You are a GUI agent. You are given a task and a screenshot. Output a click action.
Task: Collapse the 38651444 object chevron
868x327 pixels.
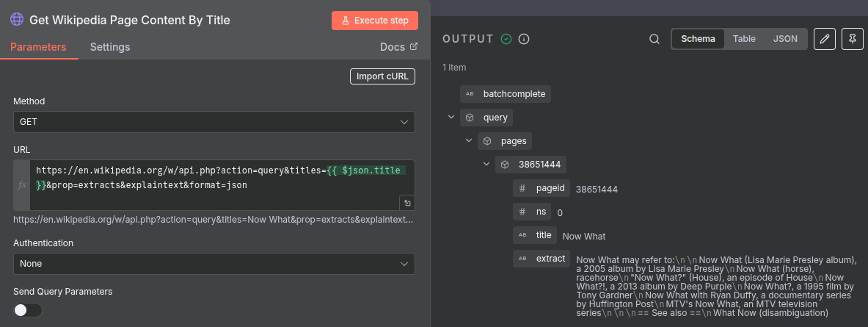point(486,164)
